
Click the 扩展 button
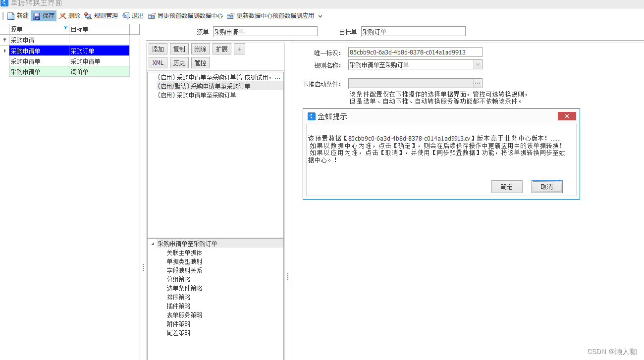[221, 49]
